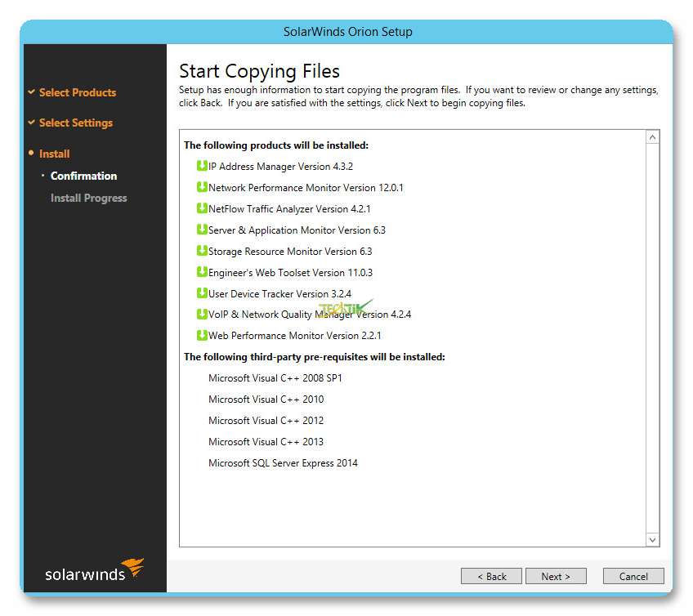Viewport: 693px width, 616px height.
Task: Open the Select Products step in sidebar
Action: (x=78, y=92)
